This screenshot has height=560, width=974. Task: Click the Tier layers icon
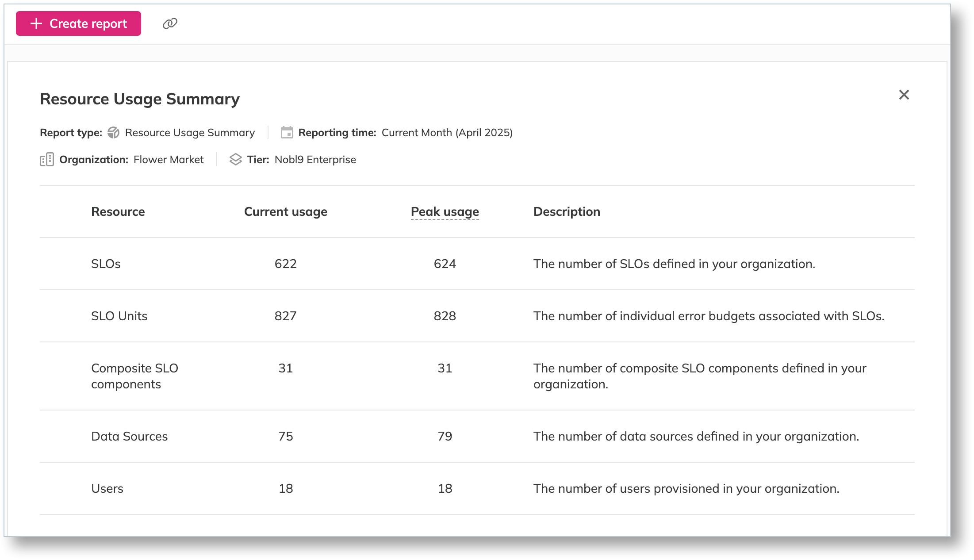click(x=236, y=159)
